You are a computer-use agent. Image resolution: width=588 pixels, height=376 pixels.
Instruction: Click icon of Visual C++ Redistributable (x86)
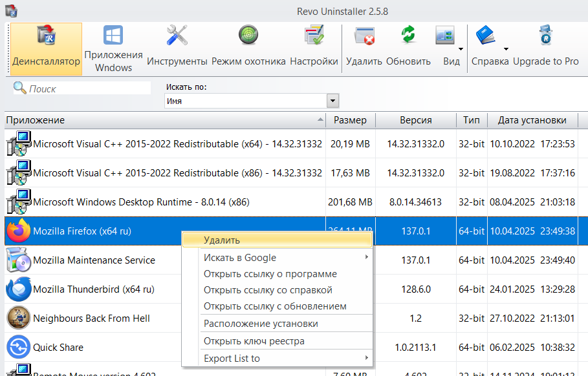19,172
